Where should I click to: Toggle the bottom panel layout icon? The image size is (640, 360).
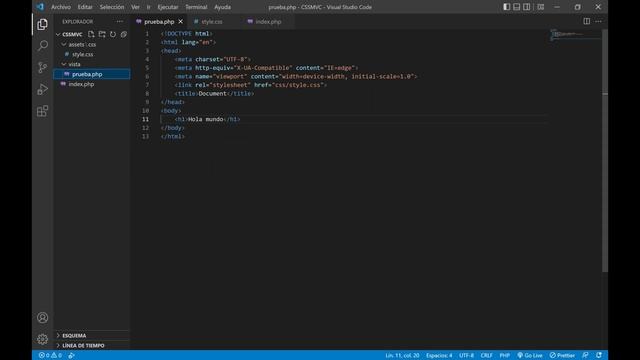pyautogui.click(x=517, y=7)
